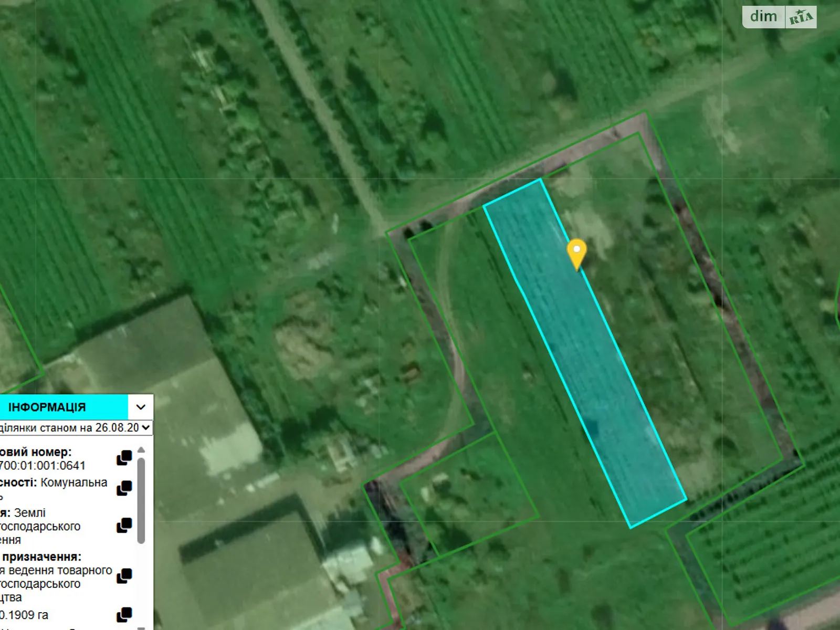Copy the ownership form 'Комунальна' value
Viewport: 840px width, 630px height.
point(124,488)
